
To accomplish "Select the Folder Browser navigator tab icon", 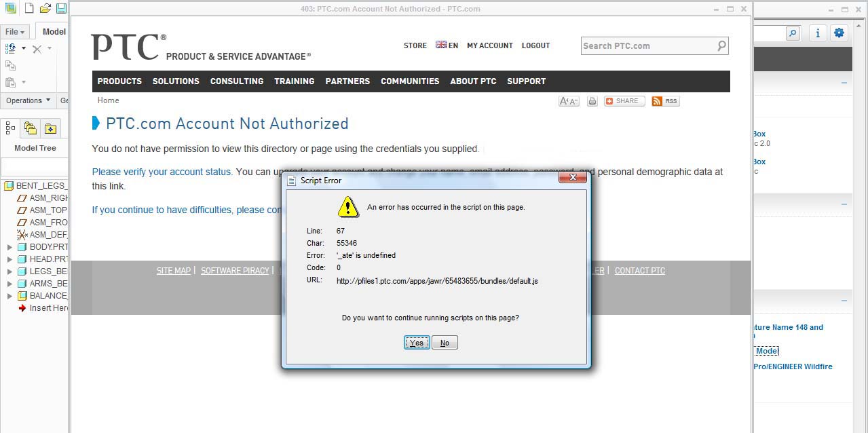I will coord(30,127).
